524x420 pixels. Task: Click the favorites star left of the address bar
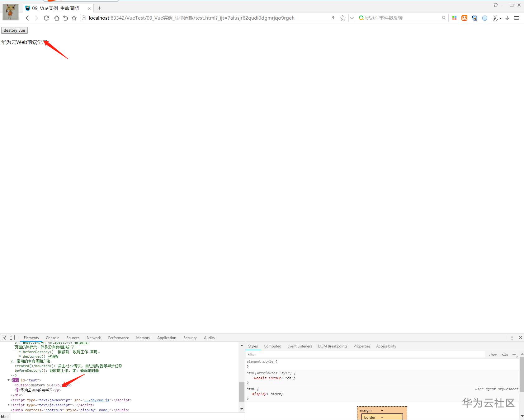74,18
